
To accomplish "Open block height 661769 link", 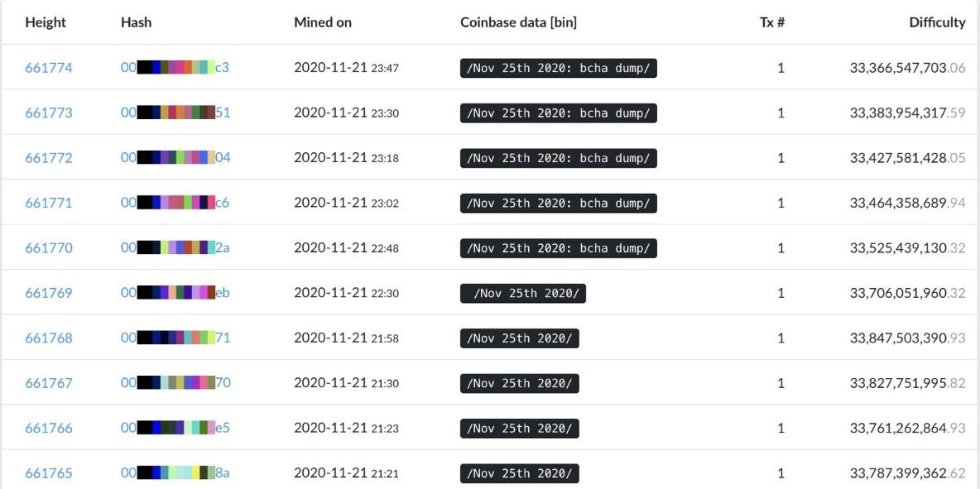I will (49, 292).
